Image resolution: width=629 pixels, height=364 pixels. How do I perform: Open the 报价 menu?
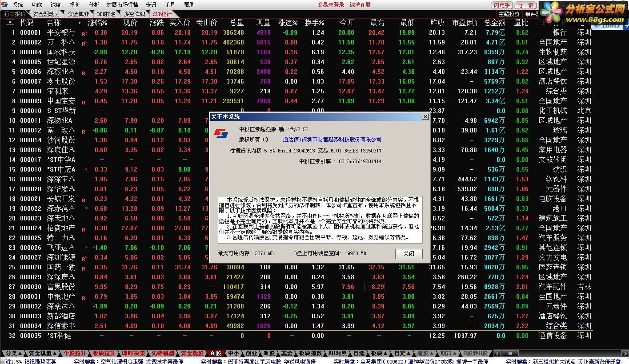point(75,5)
